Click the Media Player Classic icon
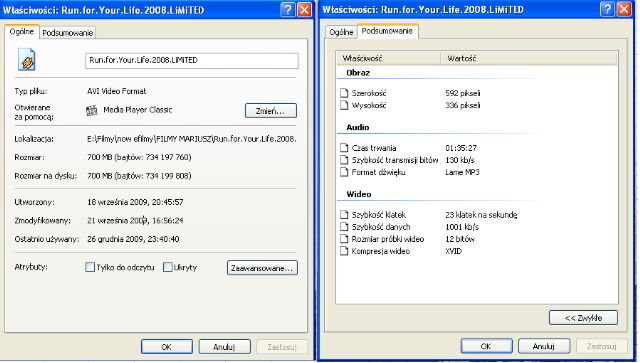 tap(92, 110)
